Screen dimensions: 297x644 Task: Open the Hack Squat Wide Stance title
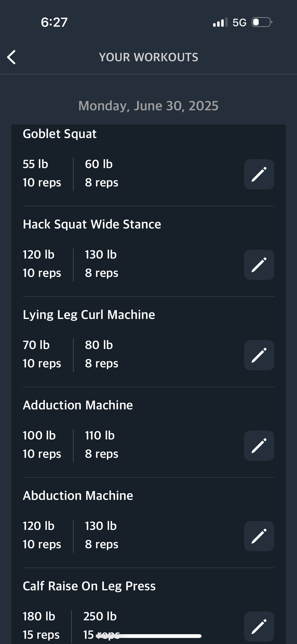[x=92, y=224]
